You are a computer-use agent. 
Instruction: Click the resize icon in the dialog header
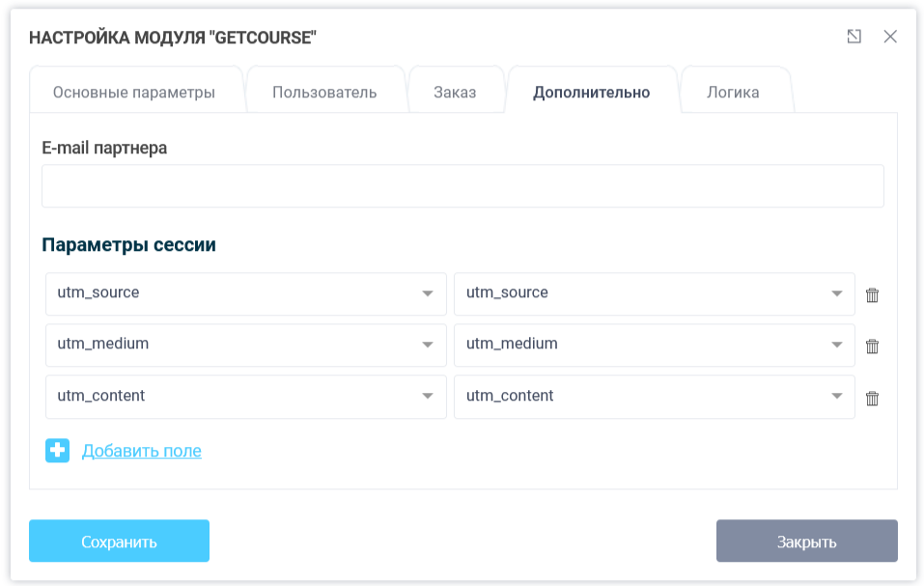click(x=854, y=36)
